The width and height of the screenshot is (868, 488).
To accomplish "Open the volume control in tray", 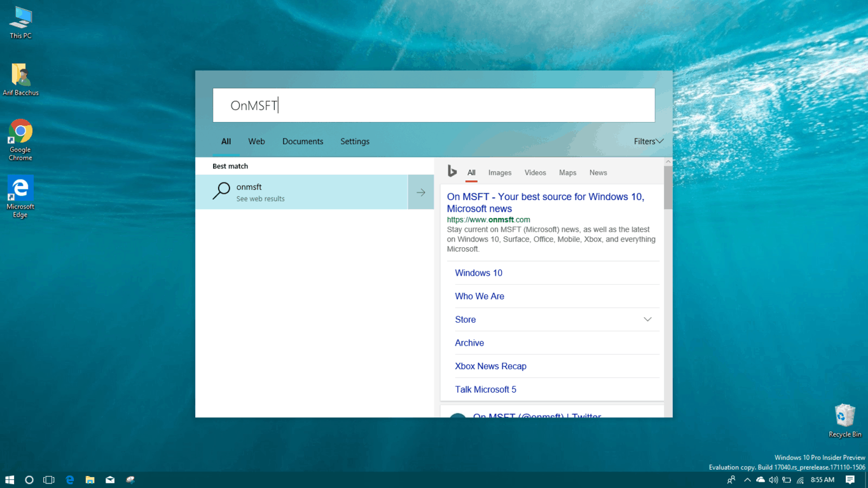I will point(773,480).
